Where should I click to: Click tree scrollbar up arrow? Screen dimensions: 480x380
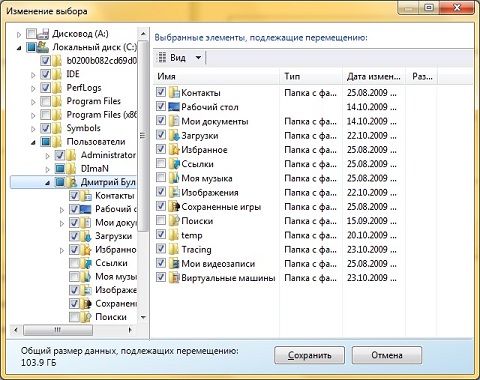click(x=143, y=34)
